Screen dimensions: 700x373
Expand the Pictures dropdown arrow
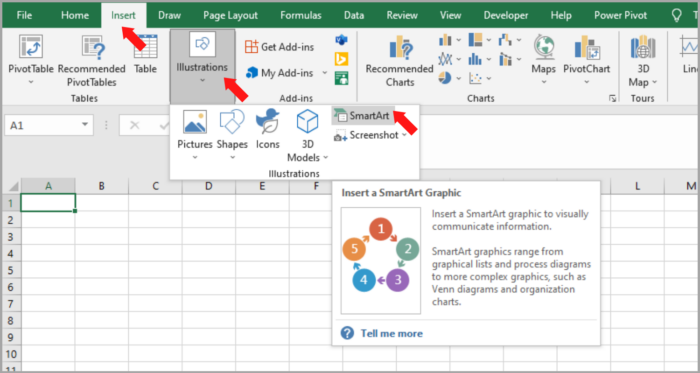coord(195,157)
